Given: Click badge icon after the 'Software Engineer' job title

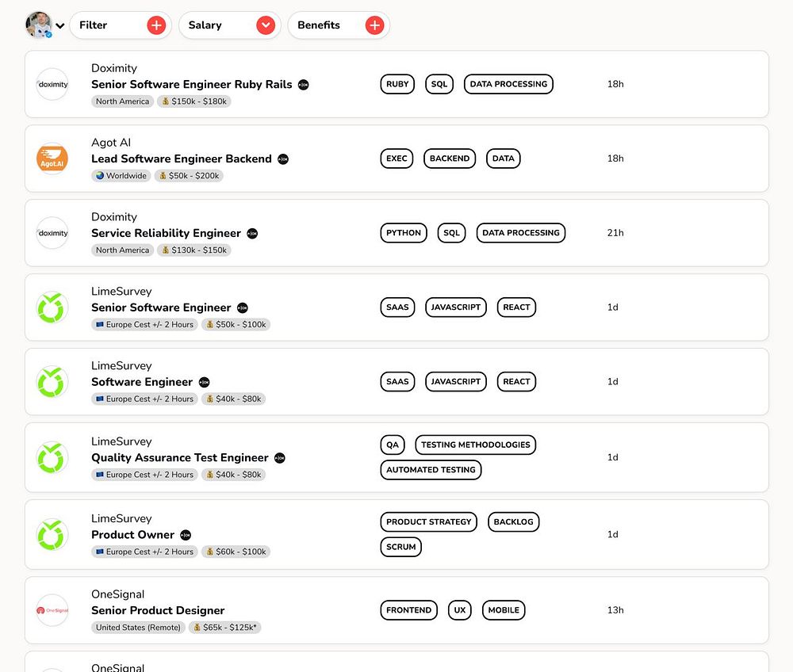Looking at the screenshot, I should (205, 383).
